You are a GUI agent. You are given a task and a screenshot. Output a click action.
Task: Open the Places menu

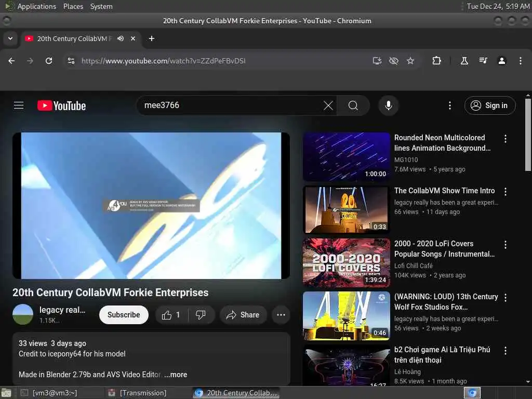pos(73,6)
